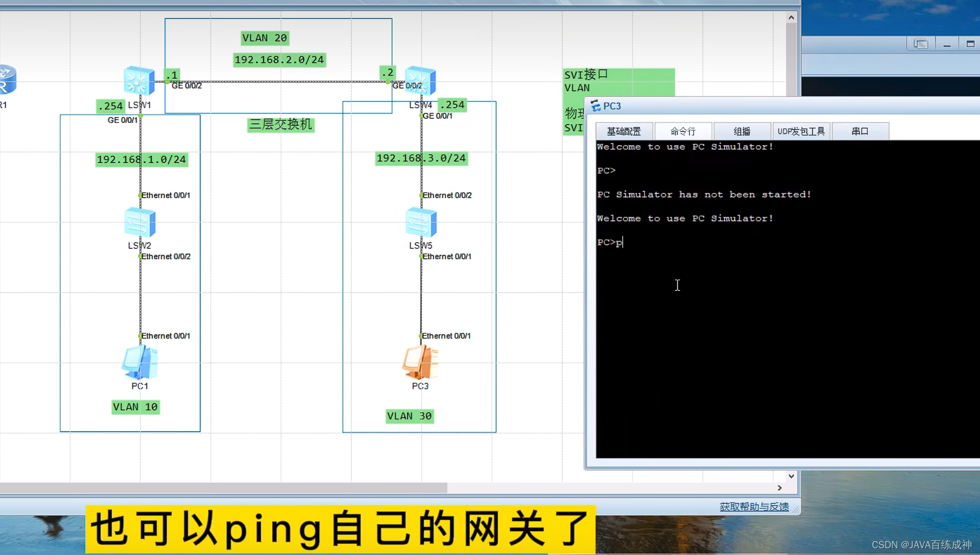The width and height of the screenshot is (980, 555).
Task: Click the .1 address label
Action: pyautogui.click(x=172, y=75)
